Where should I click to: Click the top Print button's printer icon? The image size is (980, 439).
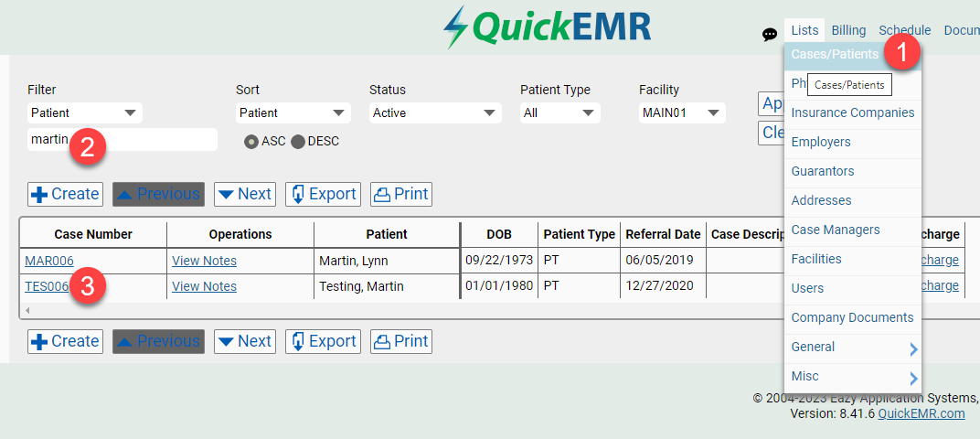tap(382, 195)
